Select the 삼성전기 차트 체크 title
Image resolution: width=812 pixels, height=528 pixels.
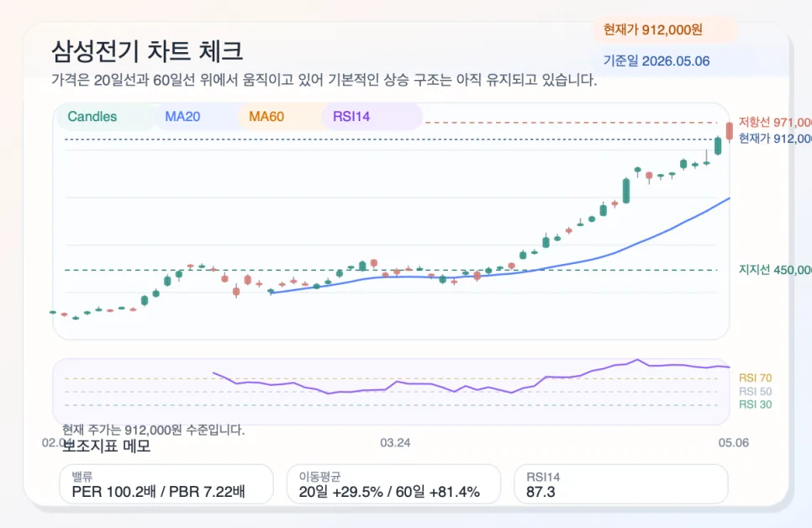click(x=147, y=50)
